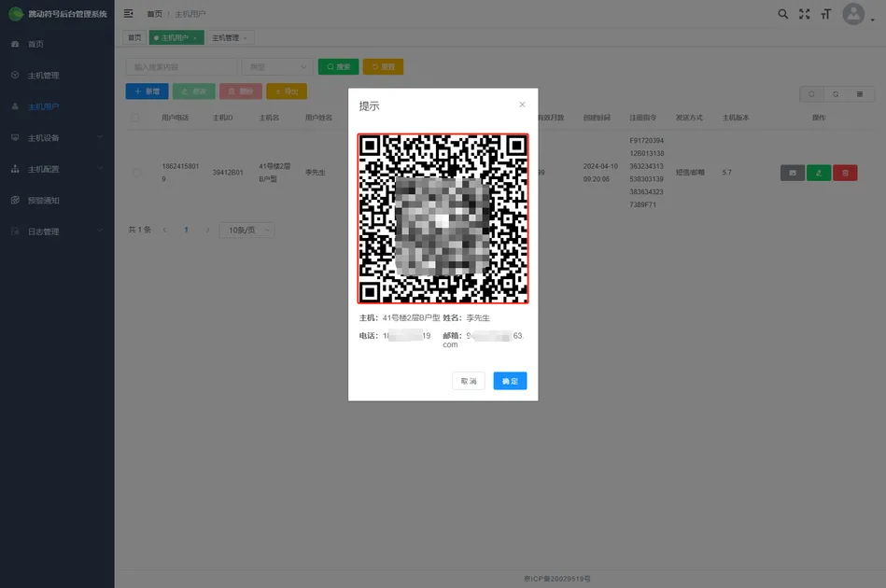
Task: Toggle search bar visibility icon in table toolbar
Action: click(811, 94)
